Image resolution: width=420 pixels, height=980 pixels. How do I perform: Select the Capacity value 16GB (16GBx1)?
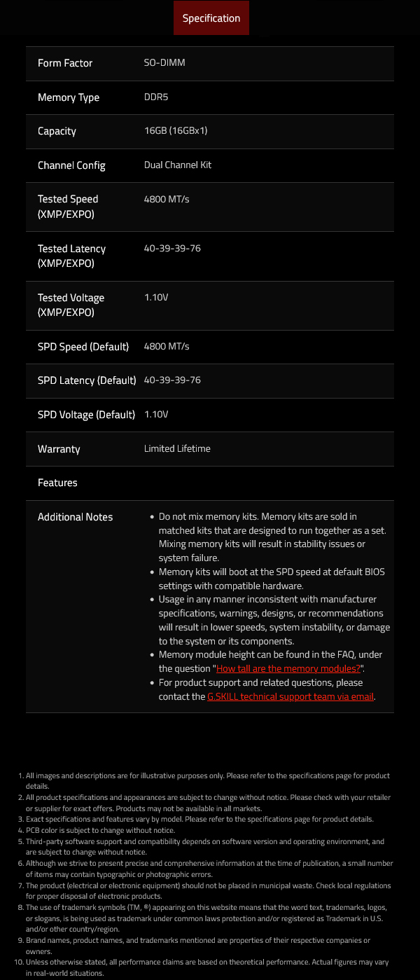click(x=176, y=131)
